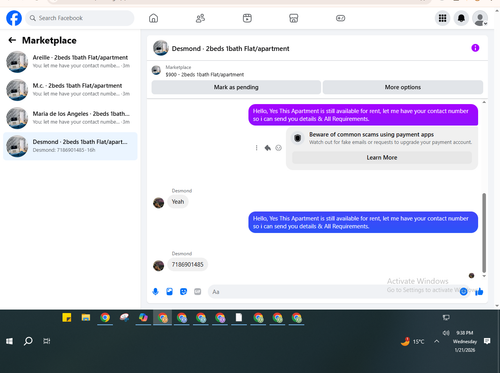Click the Facebook logo
This screenshot has width=500, height=373.
tap(14, 18)
